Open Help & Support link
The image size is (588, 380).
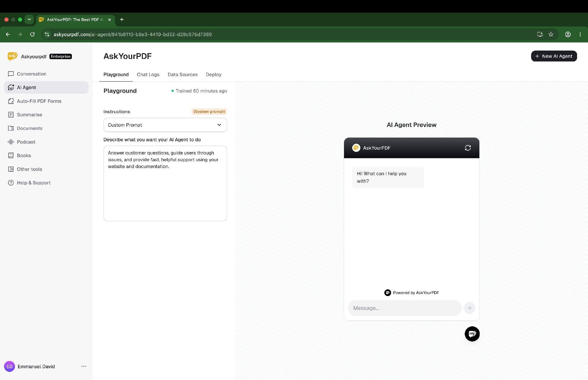(46, 183)
